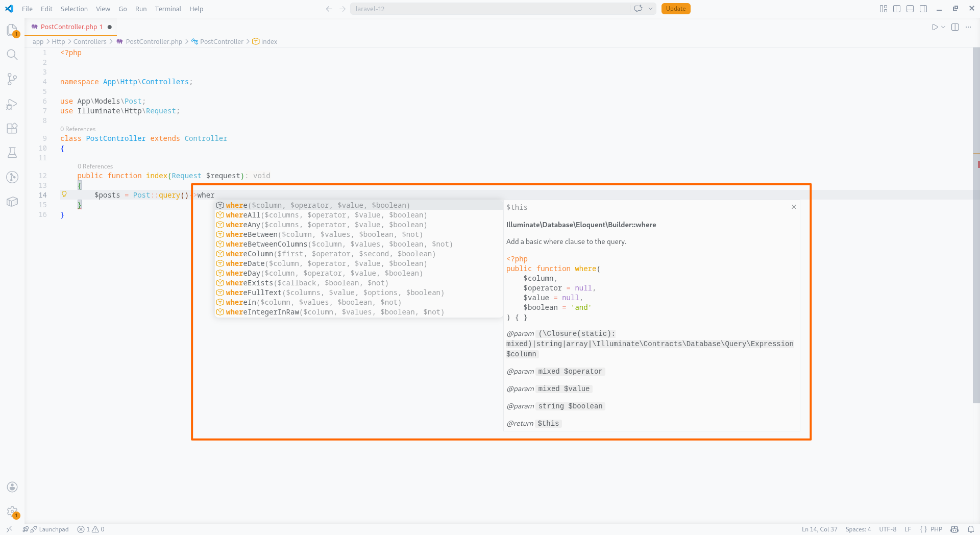Go forward with the right arrow
Image resolution: width=980 pixels, height=535 pixels.
[x=342, y=9]
